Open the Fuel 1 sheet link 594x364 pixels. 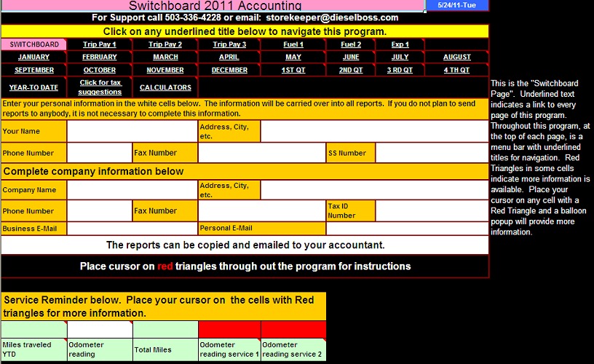point(293,44)
